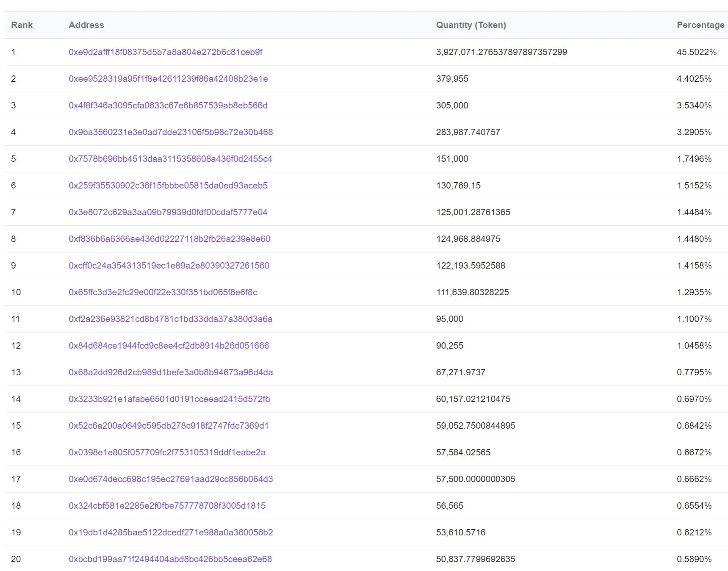
Task: Open address 0x68a2dd926d2cb989d1befe3a0b8b94673a96d4da
Action: click(171, 372)
